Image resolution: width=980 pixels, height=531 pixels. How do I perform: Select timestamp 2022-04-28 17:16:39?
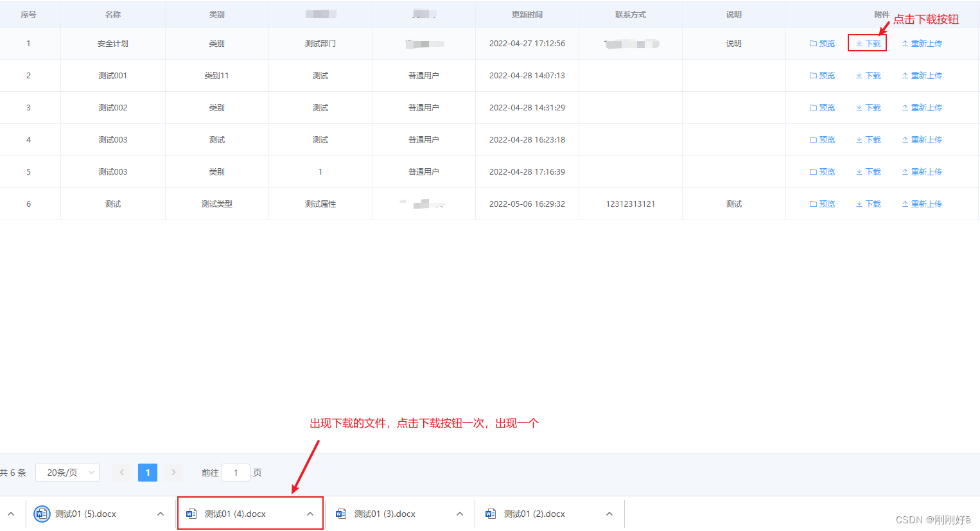point(527,172)
